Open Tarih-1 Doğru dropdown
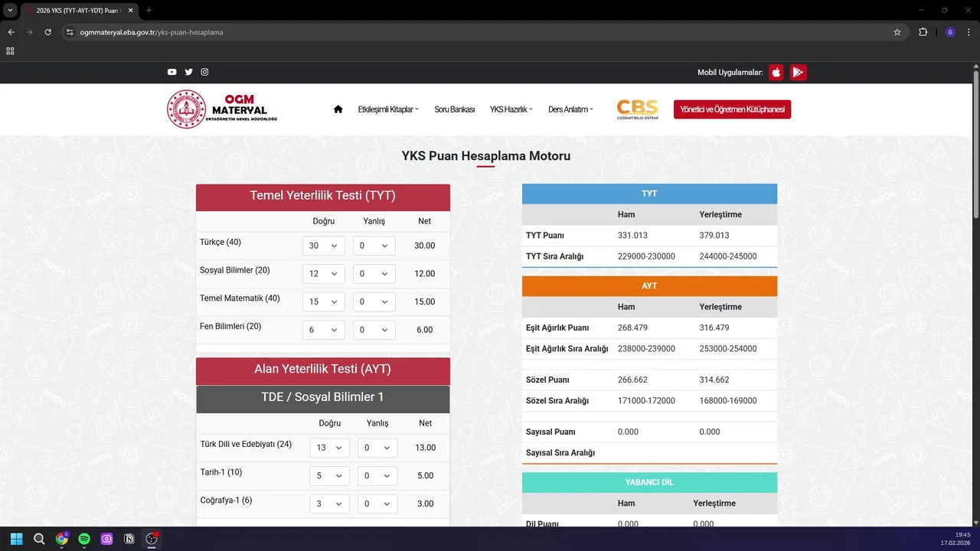 pos(330,475)
